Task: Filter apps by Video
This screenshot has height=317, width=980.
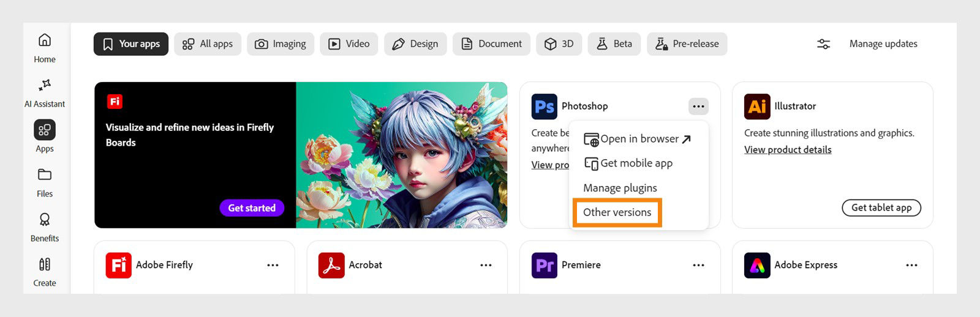Action: click(x=349, y=44)
